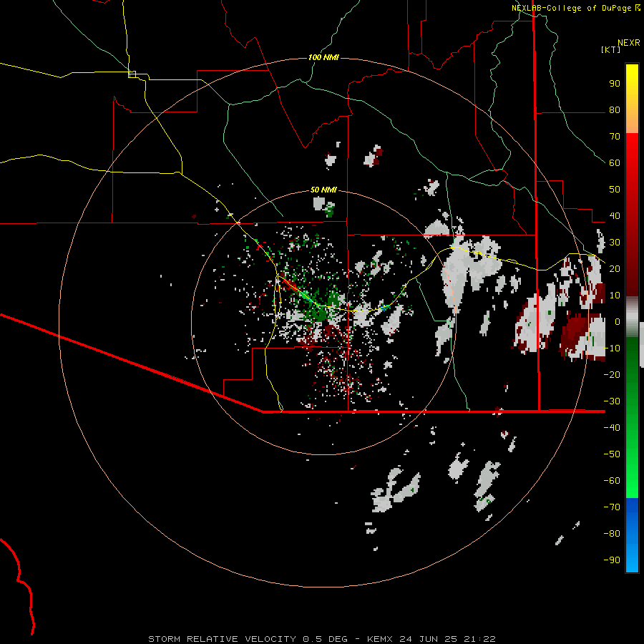Click the "[KT]" units label above the scale
Screen dimensions: 644x644
pyautogui.click(x=610, y=49)
